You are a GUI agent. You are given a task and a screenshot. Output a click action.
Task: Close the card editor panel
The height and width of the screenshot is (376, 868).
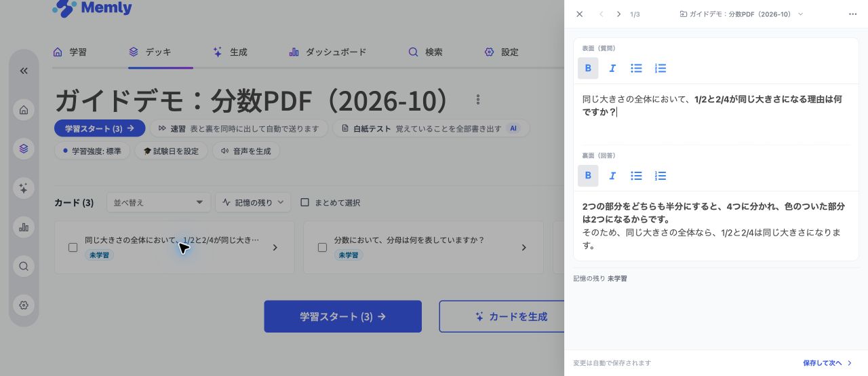pyautogui.click(x=579, y=14)
